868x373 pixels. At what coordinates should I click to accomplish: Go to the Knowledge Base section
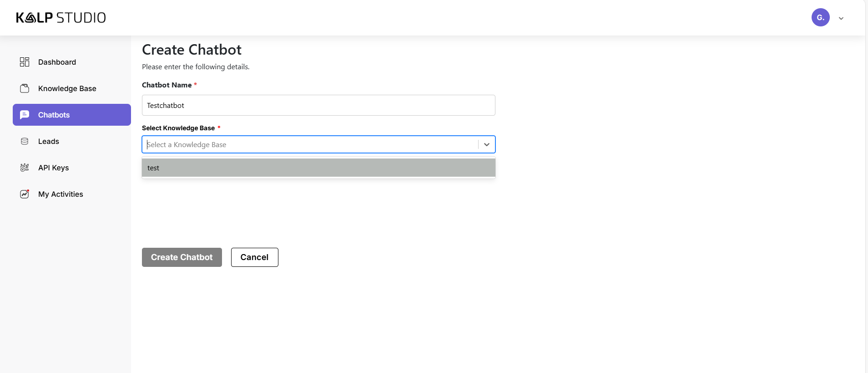pos(67,88)
